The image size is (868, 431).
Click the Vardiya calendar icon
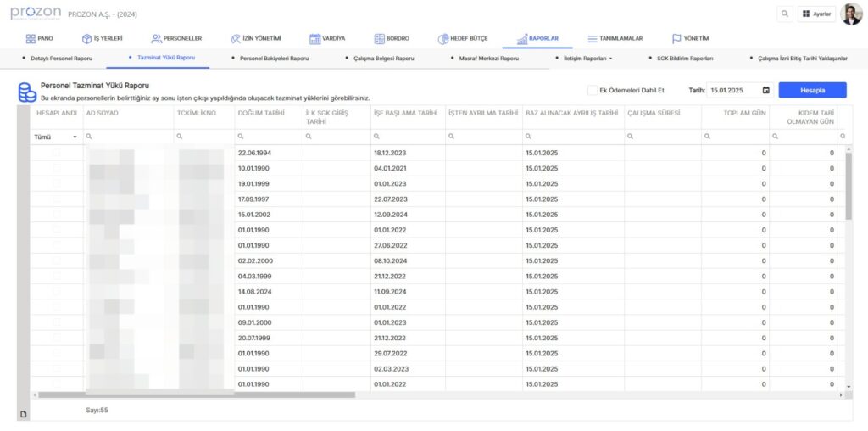(314, 39)
